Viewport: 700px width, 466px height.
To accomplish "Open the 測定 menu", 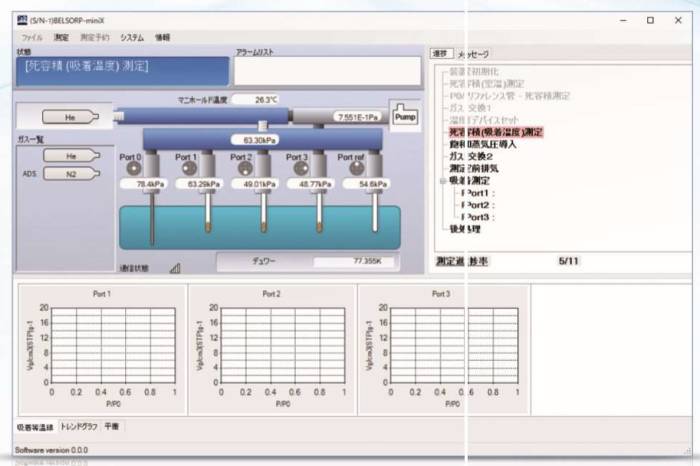I will pyautogui.click(x=61, y=37).
